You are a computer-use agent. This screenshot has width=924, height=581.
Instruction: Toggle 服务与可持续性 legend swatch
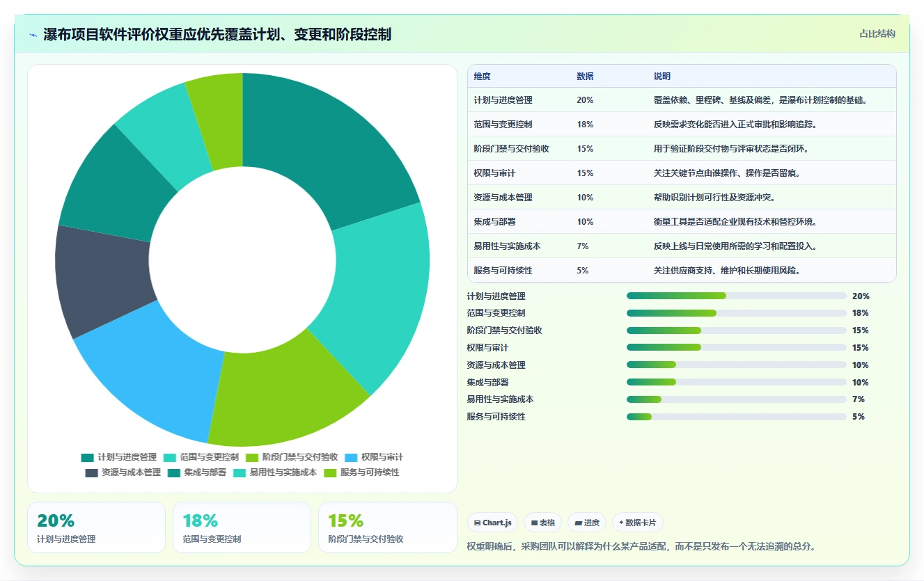click(330, 472)
